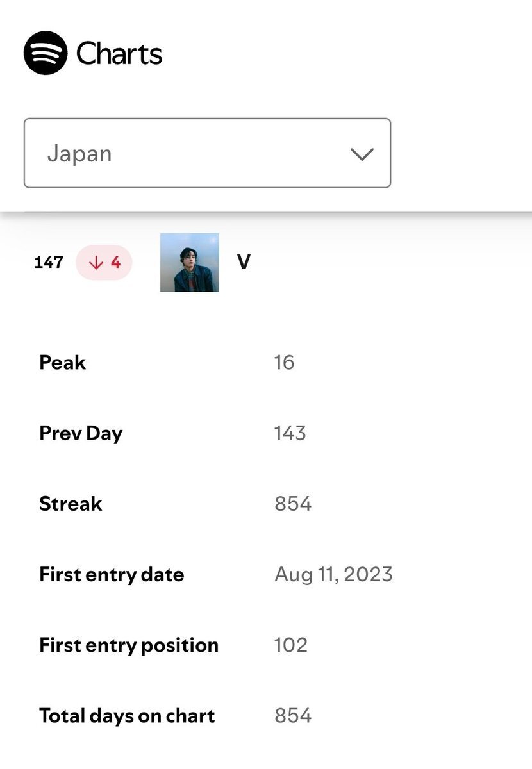
Task: Click the First entry date label
Action: (x=112, y=574)
